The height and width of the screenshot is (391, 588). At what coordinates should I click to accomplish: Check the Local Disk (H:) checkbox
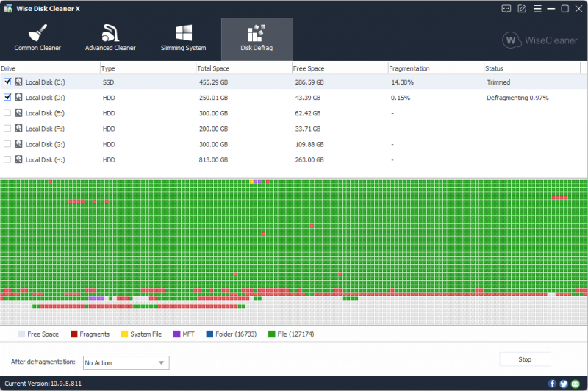point(7,159)
